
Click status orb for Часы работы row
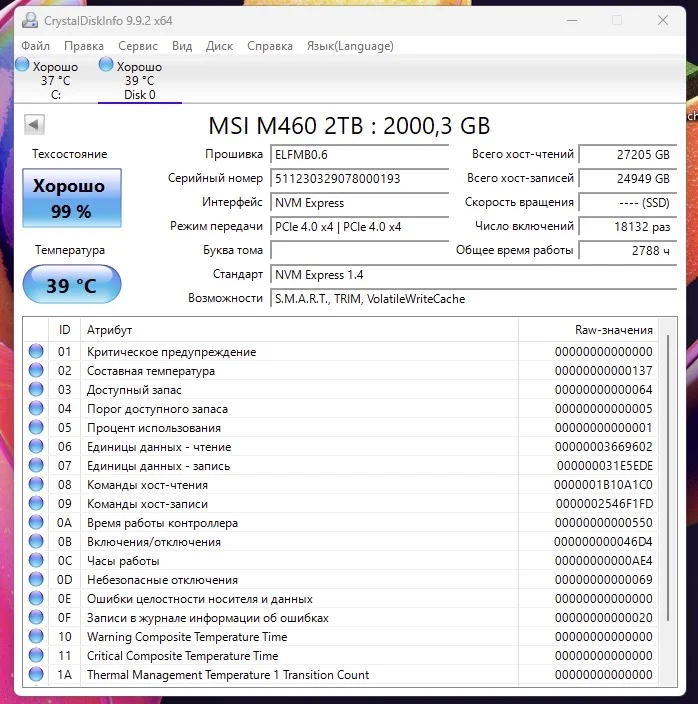coord(36,560)
